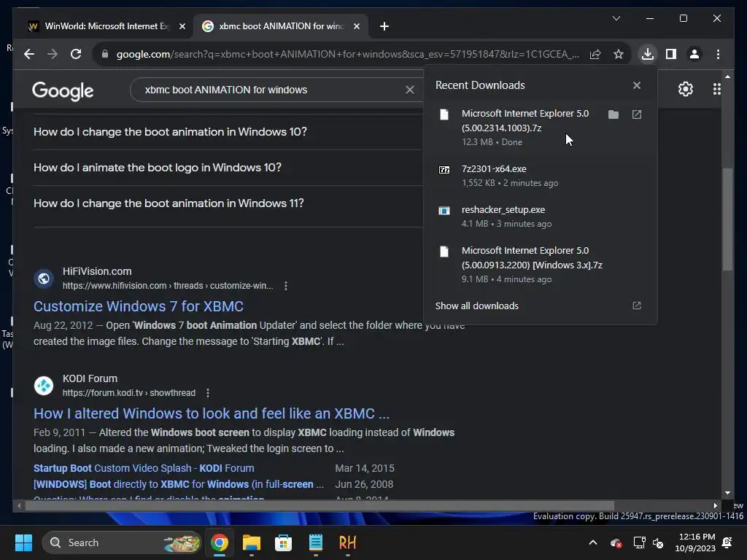This screenshot has height=560, width=747.
Task: Reload the Google search page
Action: (76, 54)
